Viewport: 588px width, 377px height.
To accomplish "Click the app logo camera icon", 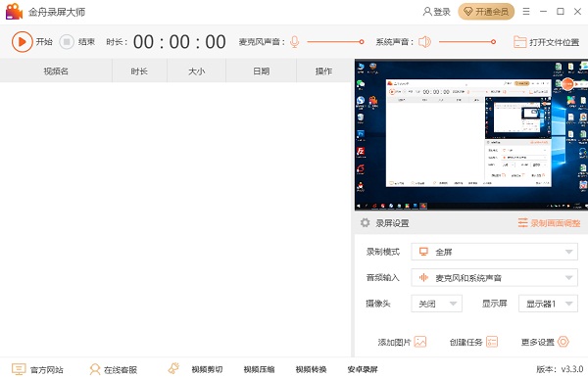I will 14,11.
